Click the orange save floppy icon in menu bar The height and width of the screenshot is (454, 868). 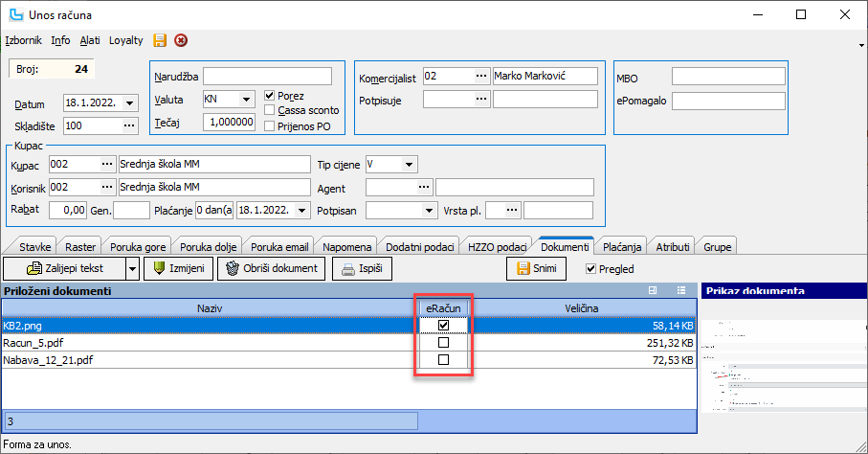[x=160, y=40]
